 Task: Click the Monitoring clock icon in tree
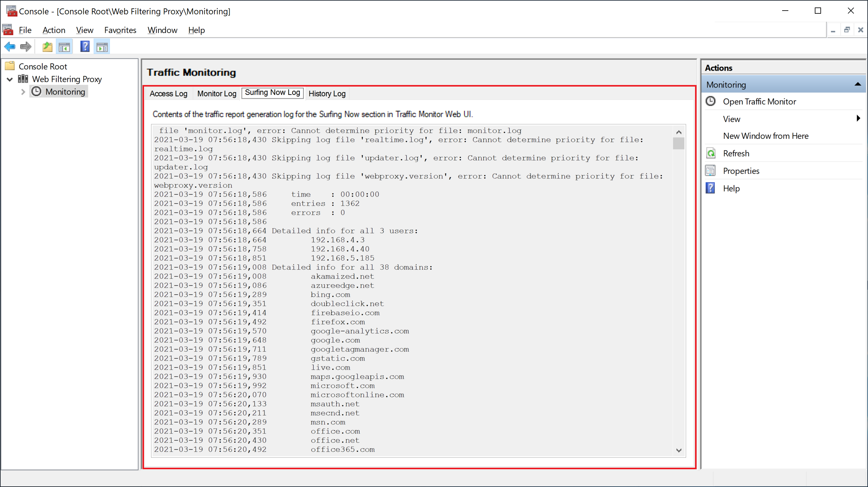click(x=36, y=92)
